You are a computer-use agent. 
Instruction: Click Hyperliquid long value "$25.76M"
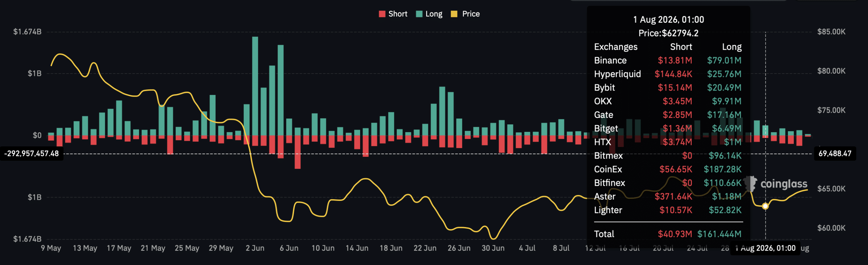click(724, 74)
